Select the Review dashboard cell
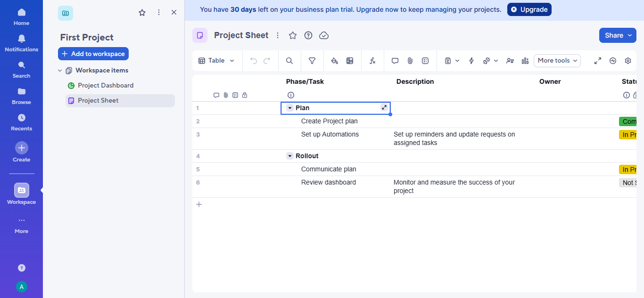The height and width of the screenshot is (298, 644). (336, 187)
